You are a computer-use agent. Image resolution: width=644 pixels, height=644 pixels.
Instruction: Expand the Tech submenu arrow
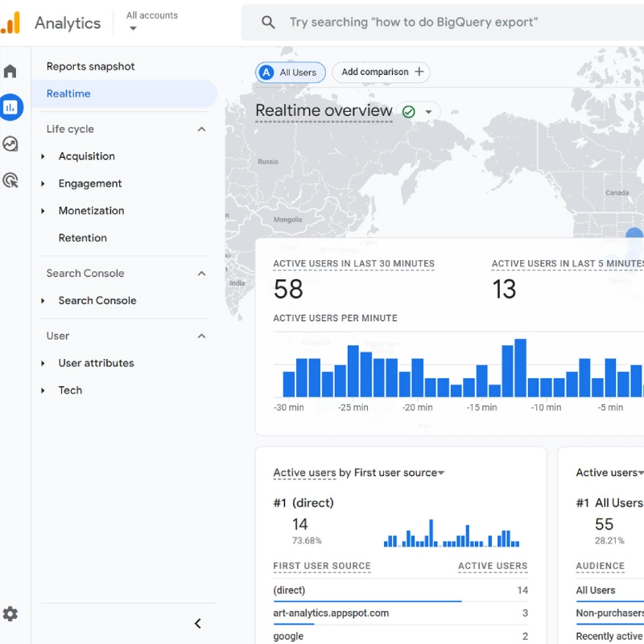coord(43,390)
